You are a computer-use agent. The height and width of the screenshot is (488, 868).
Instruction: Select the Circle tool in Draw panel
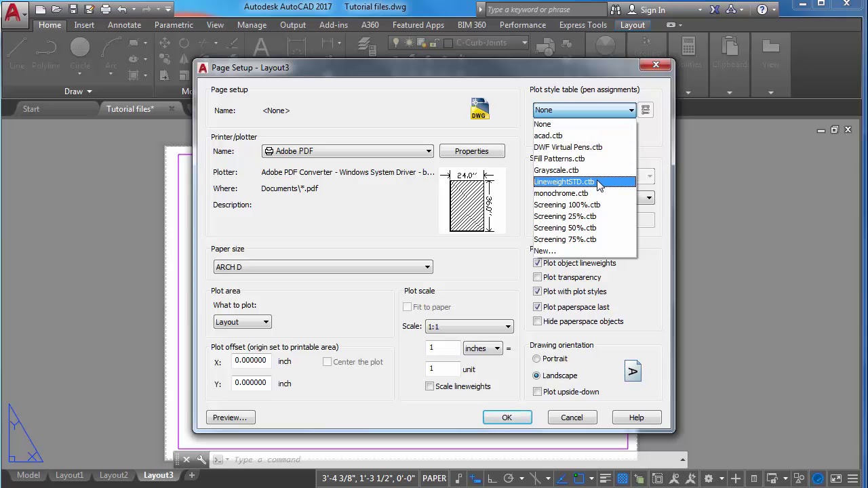pyautogui.click(x=80, y=54)
